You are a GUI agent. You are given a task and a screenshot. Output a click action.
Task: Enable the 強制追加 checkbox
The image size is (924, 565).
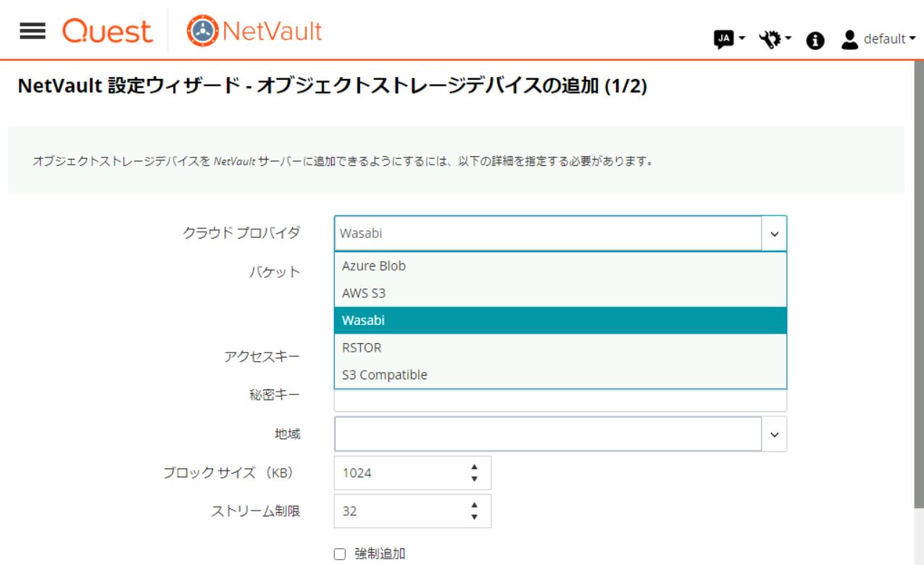coord(340,554)
